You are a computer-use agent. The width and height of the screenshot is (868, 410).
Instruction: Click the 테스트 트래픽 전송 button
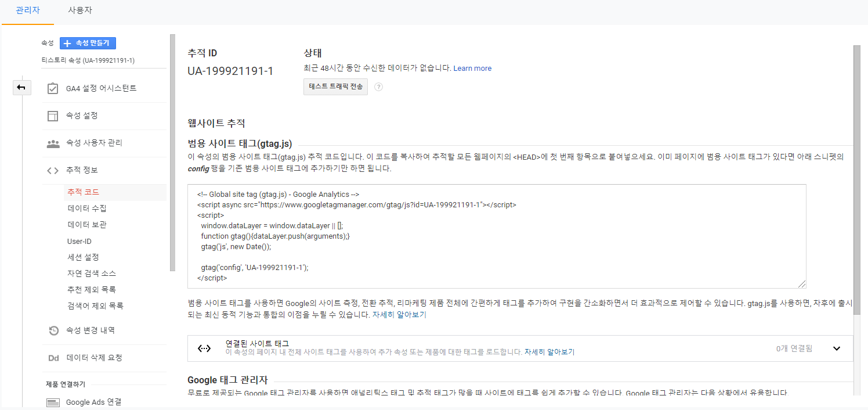point(335,87)
